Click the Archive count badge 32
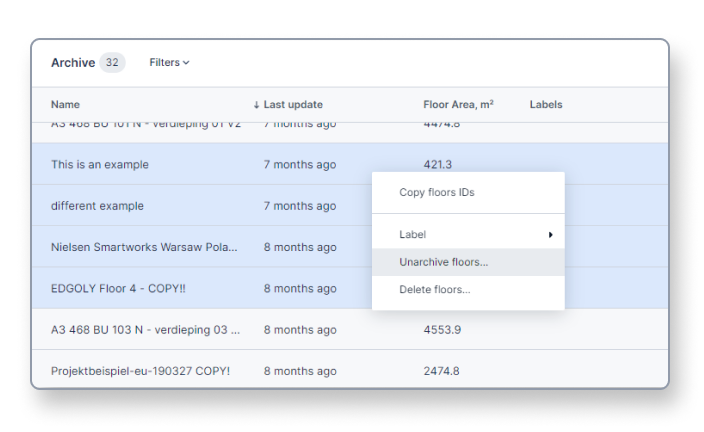 112,62
